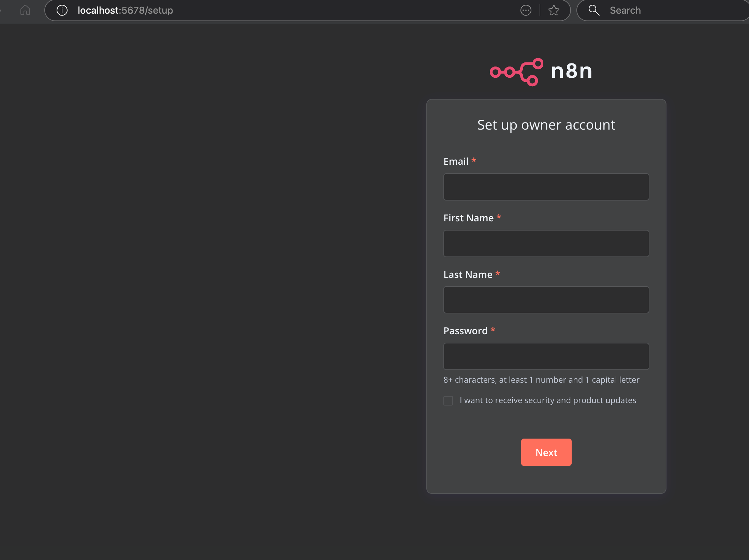Click the password requirements hint text
Screen dimensions: 749x560
(541, 380)
